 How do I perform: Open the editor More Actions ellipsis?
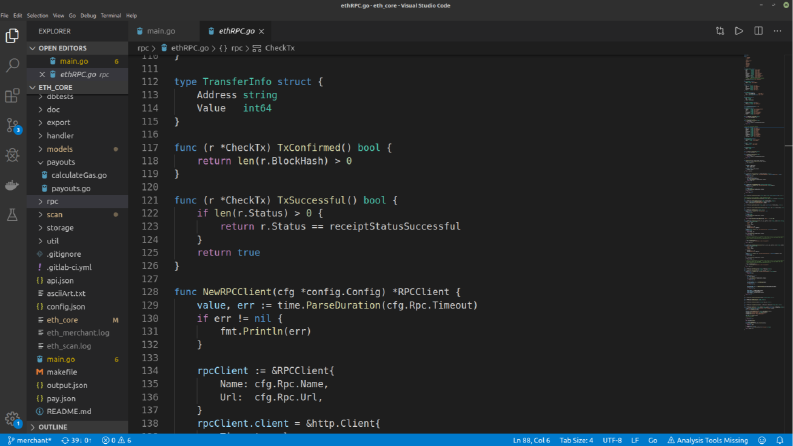click(777, 31)
